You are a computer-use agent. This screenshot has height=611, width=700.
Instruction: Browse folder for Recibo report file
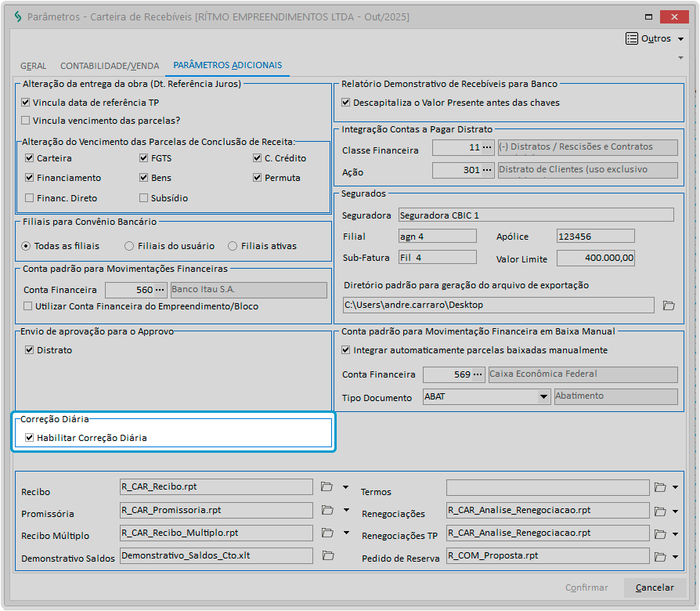pyautogui.click(x=327, y=487)
